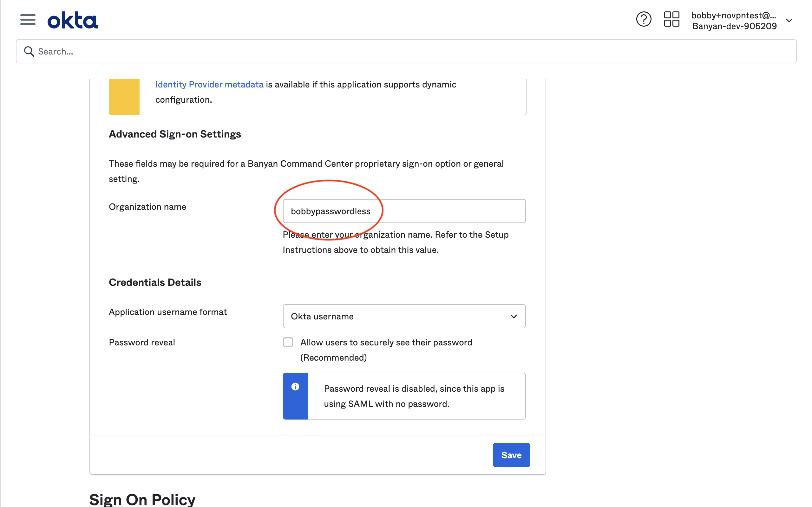Viewport: 812px width, 507px height.
Task: Click the yellow notice banner block
Action: click(x=124, y=97)
